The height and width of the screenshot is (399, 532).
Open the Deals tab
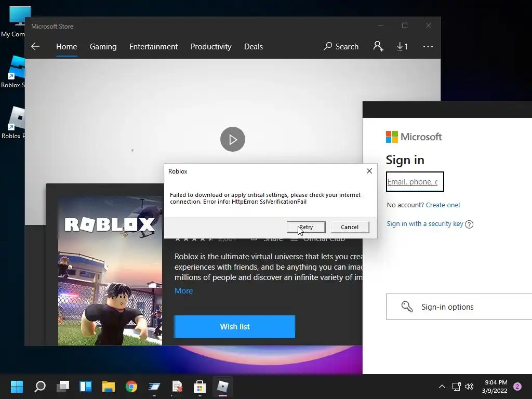click(254, 46)
